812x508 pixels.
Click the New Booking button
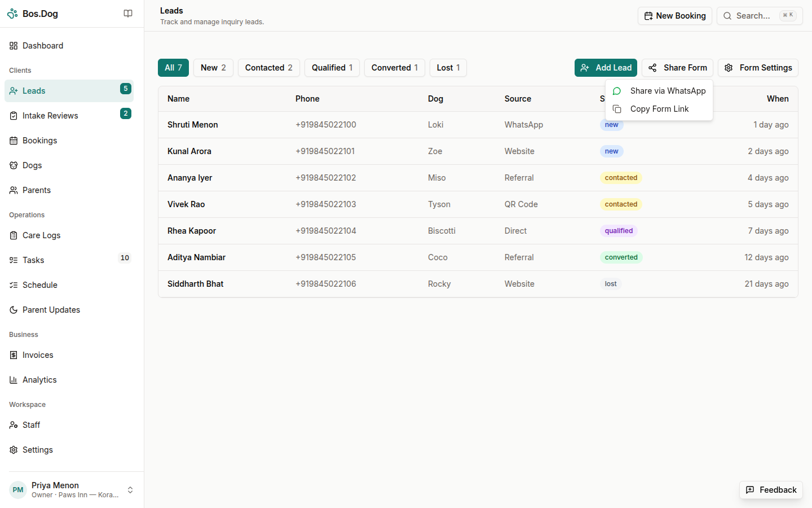pyautogui.click(x=675, y=15)
